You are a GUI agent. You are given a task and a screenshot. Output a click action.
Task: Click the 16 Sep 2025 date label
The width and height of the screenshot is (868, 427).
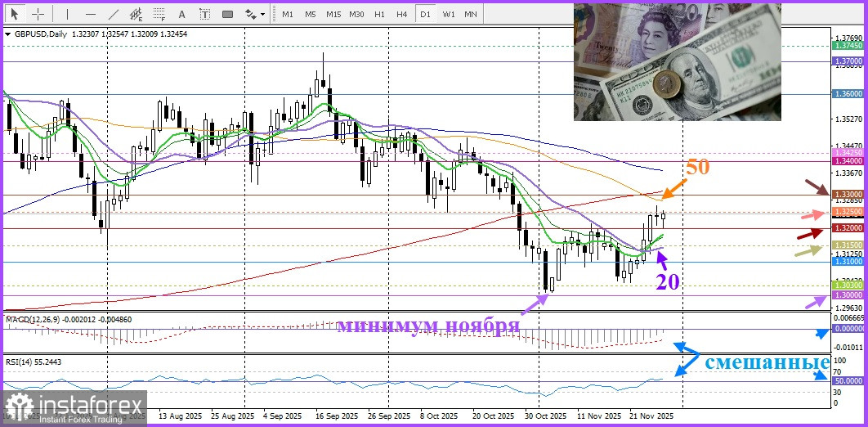[x=336, y=416]
